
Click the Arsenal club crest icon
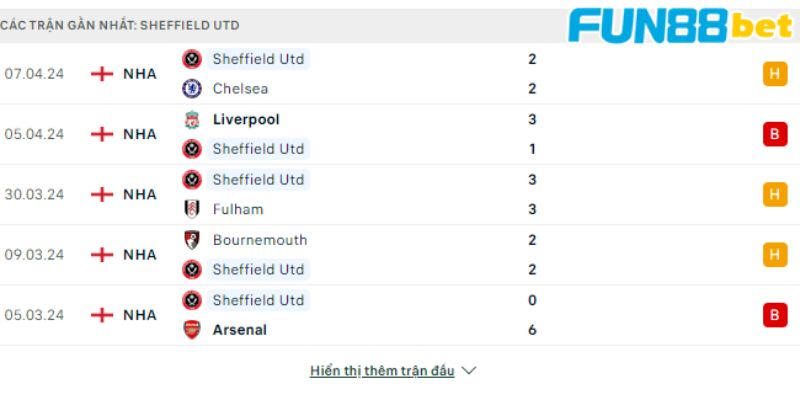pos(192,330)
